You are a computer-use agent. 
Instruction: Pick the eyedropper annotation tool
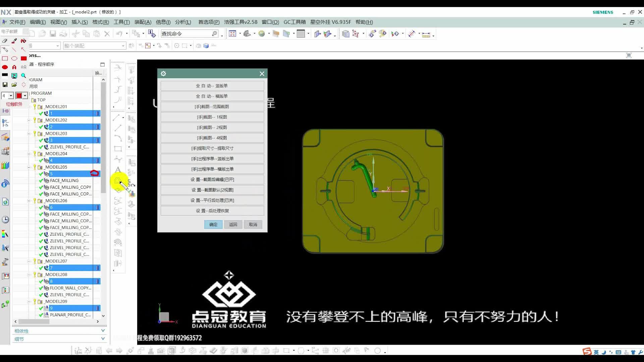point(14,41)
